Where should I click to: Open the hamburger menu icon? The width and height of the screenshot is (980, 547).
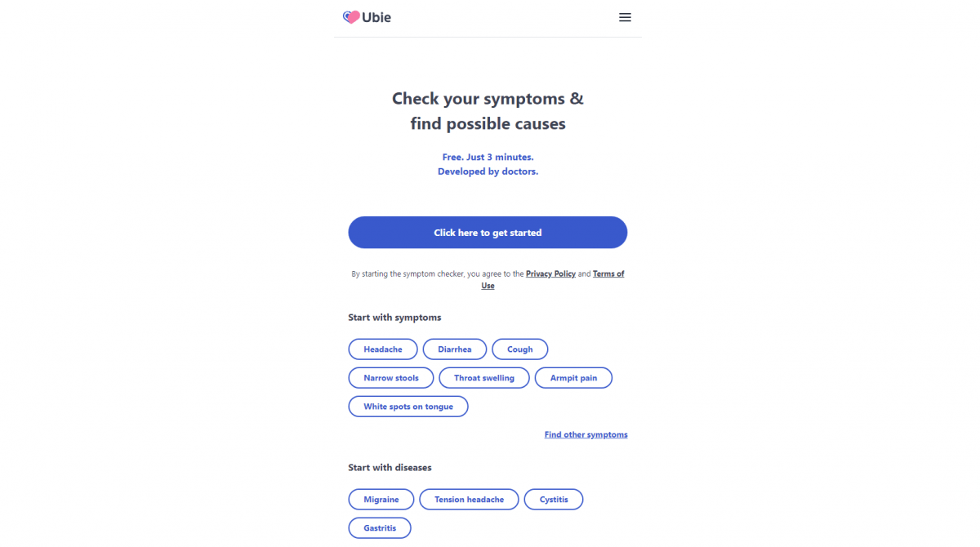(625, 17)
